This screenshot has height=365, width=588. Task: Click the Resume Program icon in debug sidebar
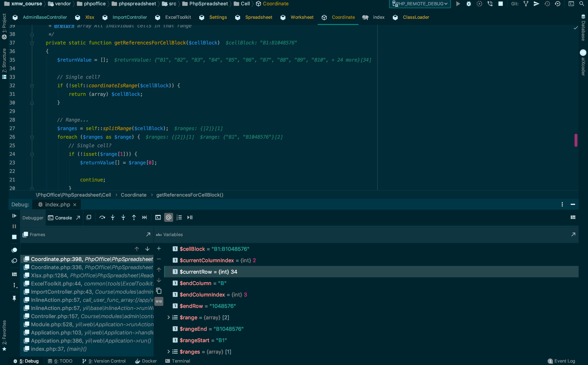14,216
